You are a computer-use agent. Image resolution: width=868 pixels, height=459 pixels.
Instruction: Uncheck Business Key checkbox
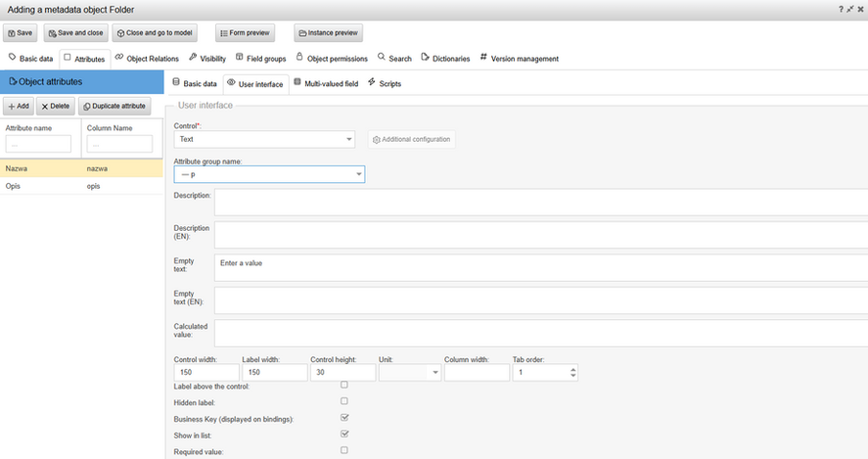tap(344, 417)
